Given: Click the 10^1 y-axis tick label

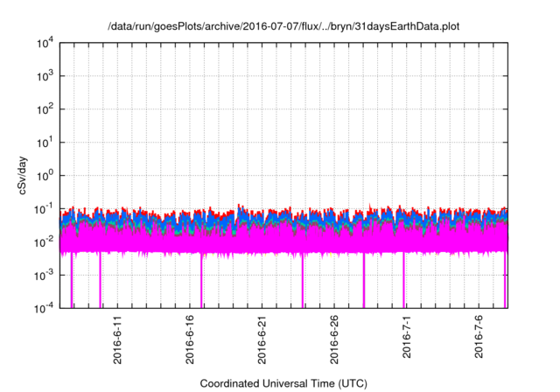Looking at the screenshot, I should pos(45,143).
